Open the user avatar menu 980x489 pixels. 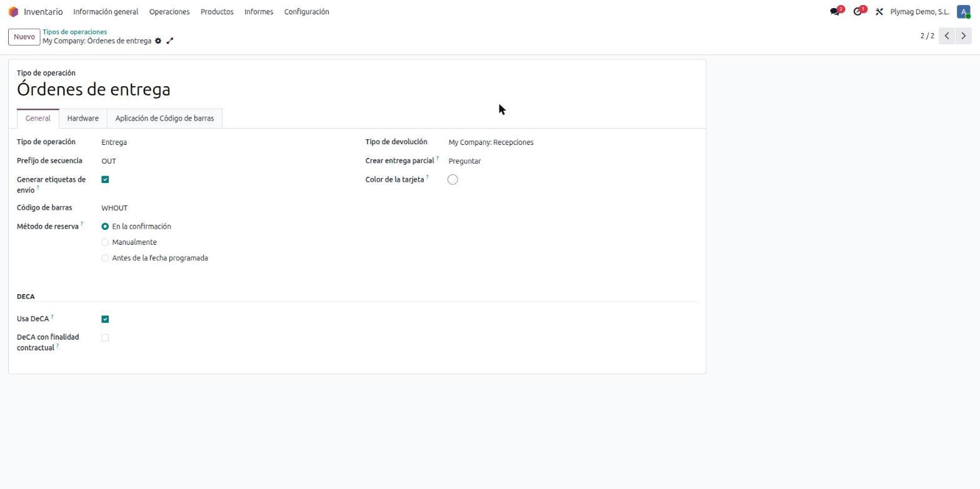pyautogui.click(x=963, y=12)
